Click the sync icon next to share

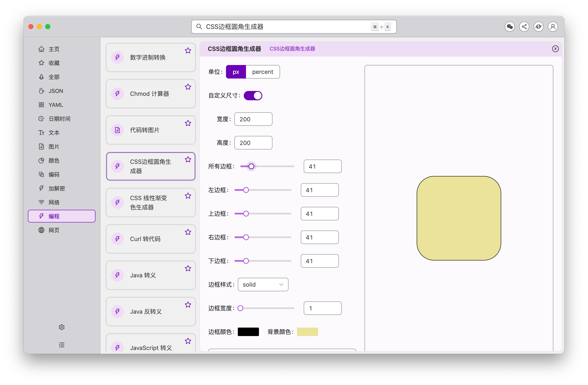click(x=538, y=27)
